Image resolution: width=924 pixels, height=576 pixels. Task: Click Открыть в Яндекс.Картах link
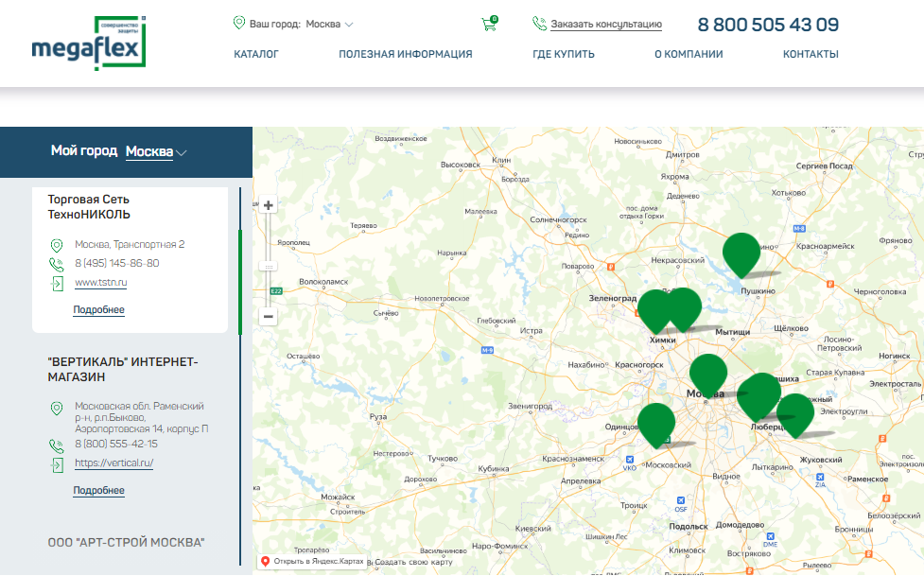[318, 561]
